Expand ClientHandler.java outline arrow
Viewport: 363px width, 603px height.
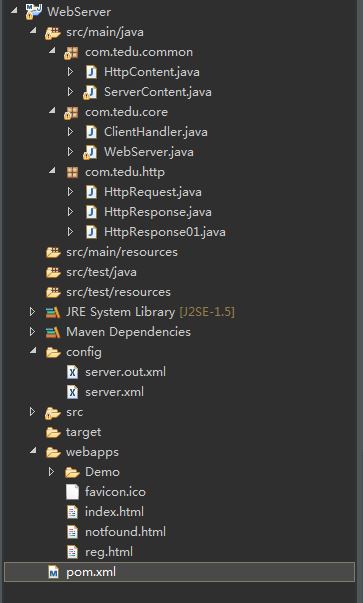[70, 132]
